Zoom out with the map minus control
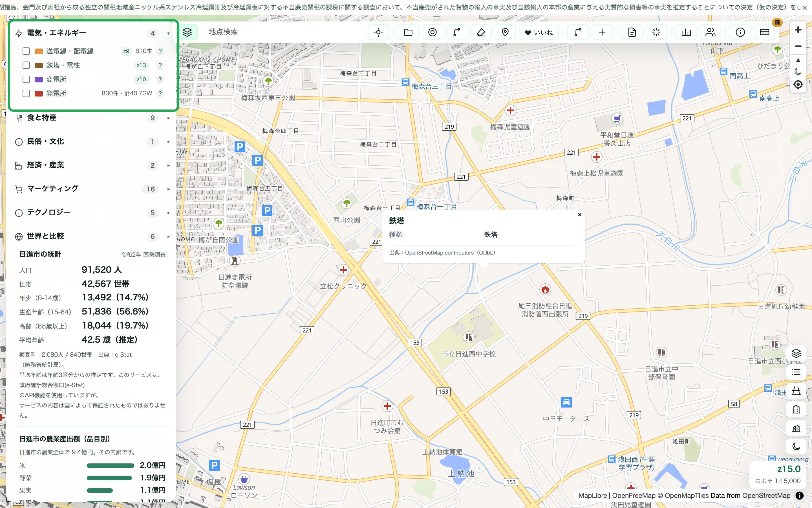The height and width of the screenshot is (508, 812). click(798, 46)
